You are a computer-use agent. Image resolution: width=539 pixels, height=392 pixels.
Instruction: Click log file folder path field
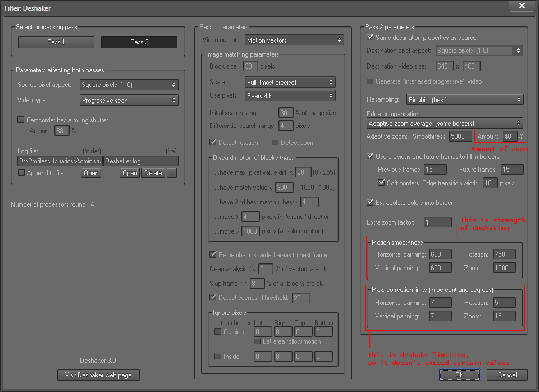60,161
